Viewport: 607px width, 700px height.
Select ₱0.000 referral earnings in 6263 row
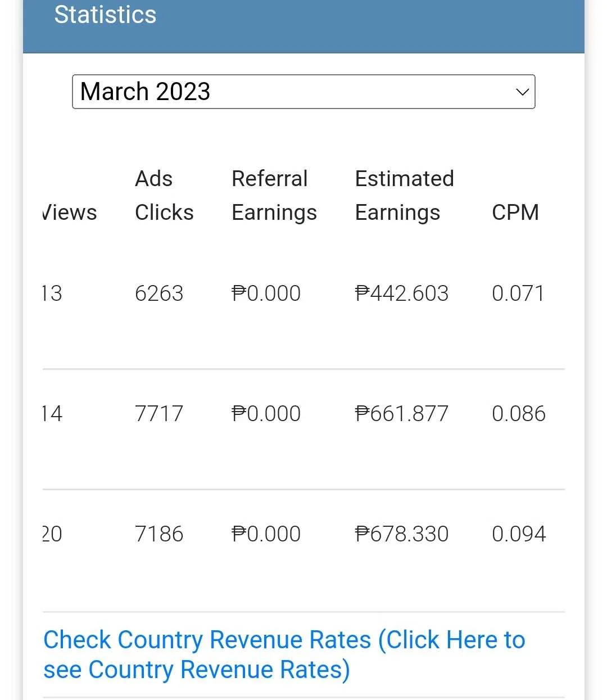click(266, 293)
